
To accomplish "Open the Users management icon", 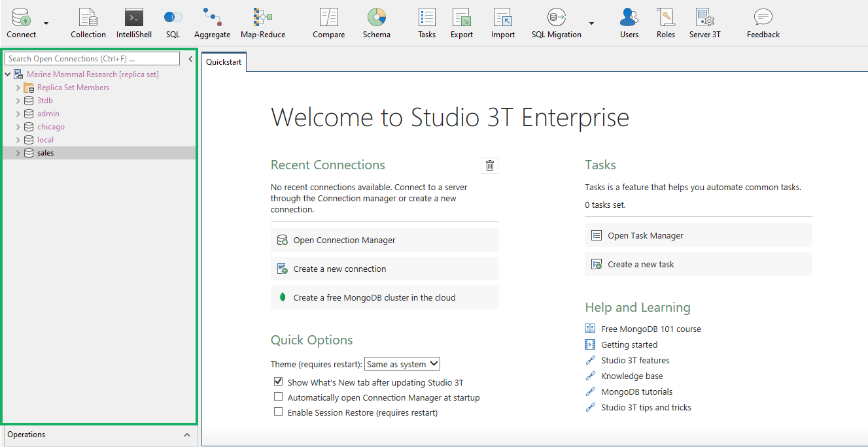I will tap(629, 23).
